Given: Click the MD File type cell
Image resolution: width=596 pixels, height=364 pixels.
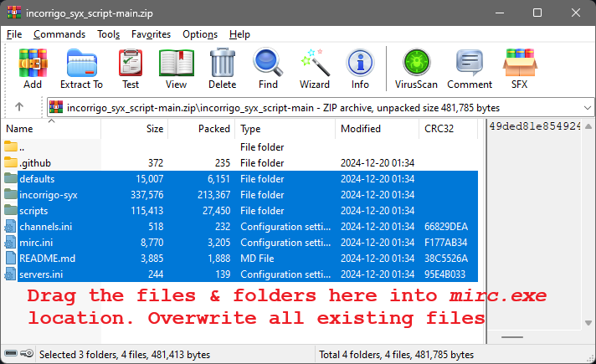Looking at the screenshot, I should coord(257,259).
